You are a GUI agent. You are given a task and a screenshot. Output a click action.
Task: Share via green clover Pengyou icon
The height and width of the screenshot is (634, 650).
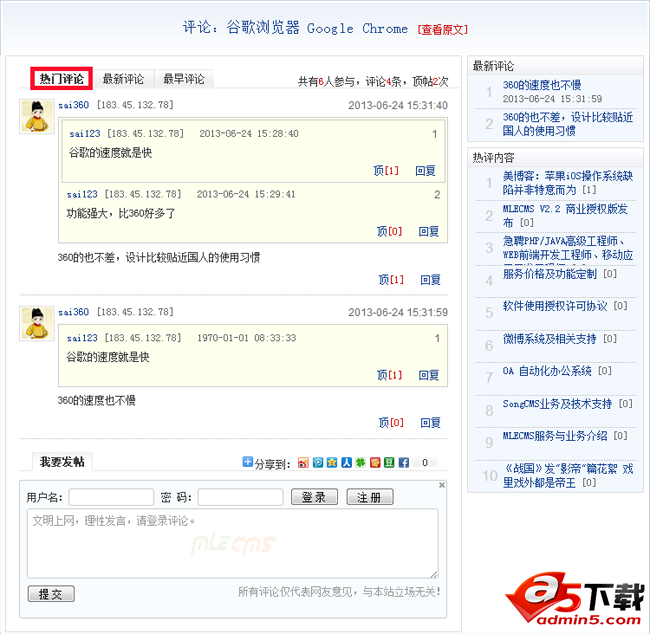361,463
